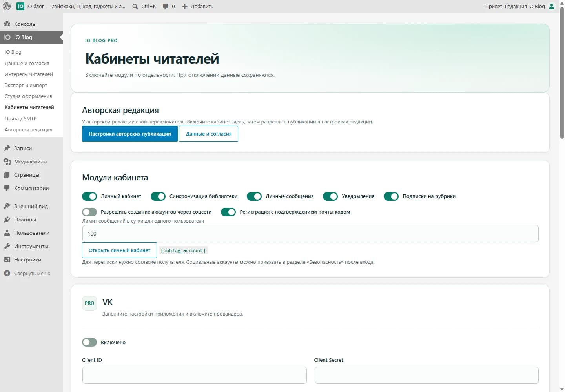The width and height of the screenshot is (565, 392).
Task: Click the Внешний вид brush icon
Action: click(x=7, y=206)
